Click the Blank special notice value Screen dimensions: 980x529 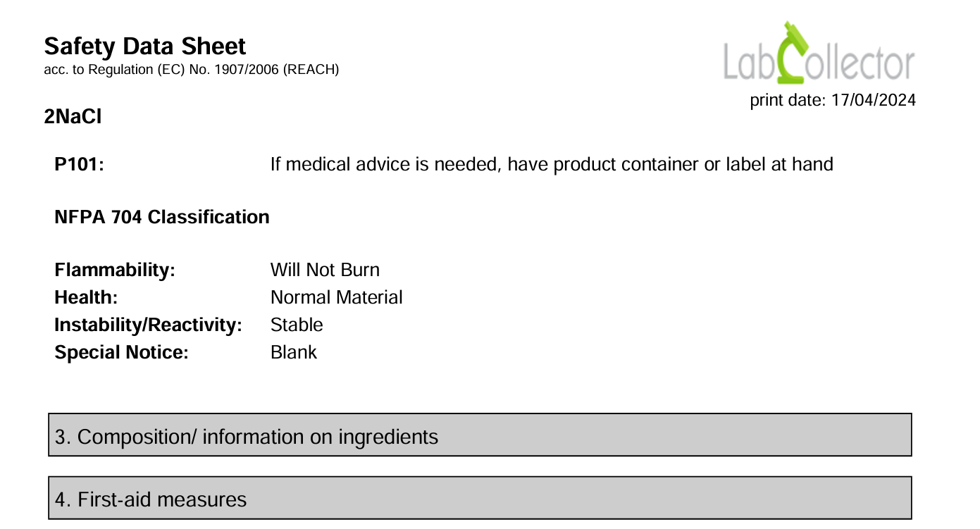(294, 353)
